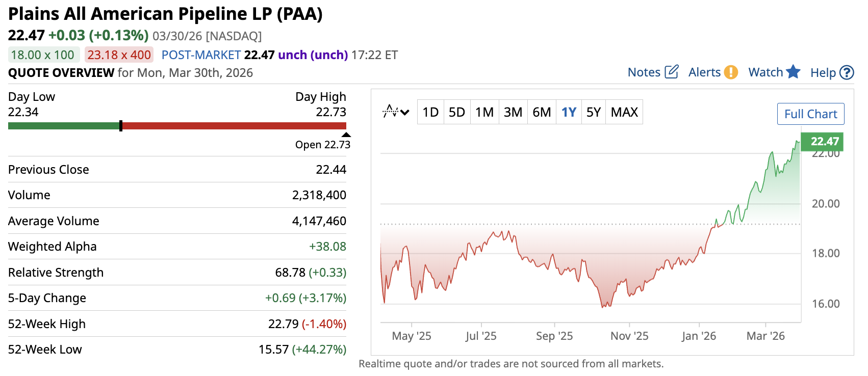Show the 6M chart period
This screenshot has width=868, height=376.
pyautogui.click(x=542, y=112)
